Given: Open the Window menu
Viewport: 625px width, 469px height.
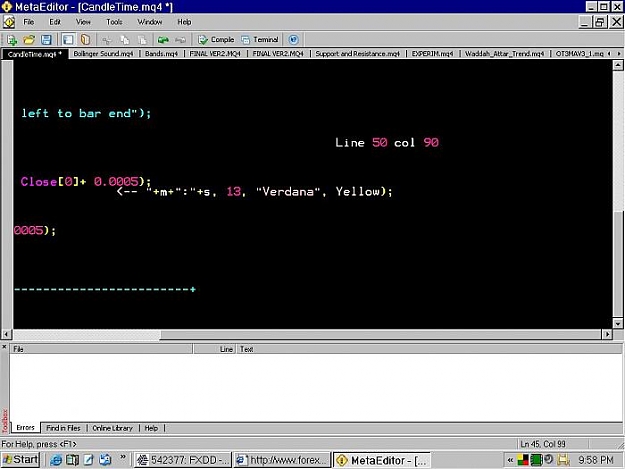Looking at the screenshot, I should coord(150,22).
